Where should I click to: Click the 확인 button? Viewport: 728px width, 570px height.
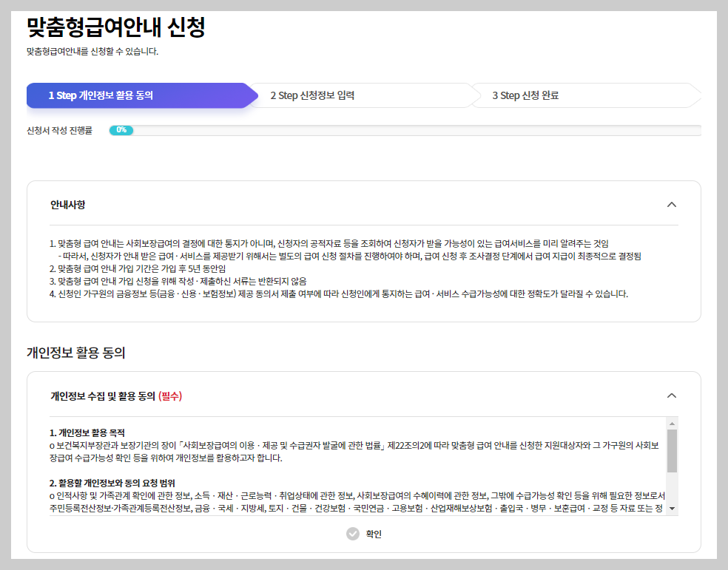(363, 535)
